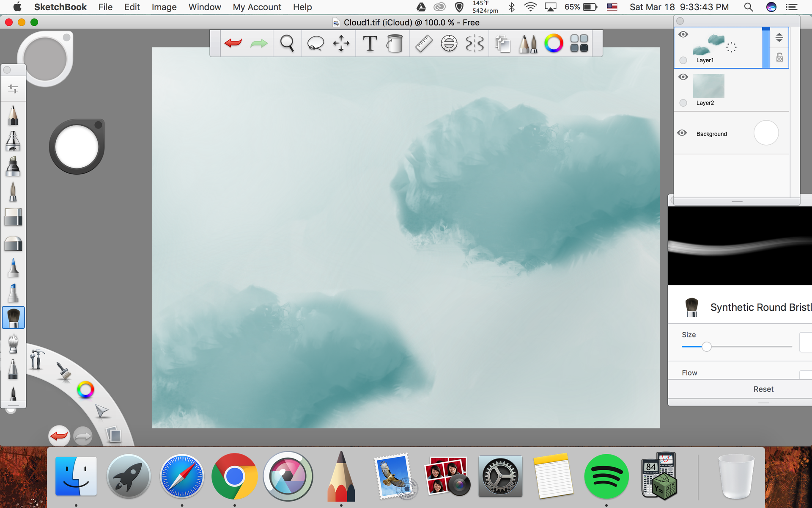The width and height of the screenshot is (812, 508).
Task: Open the UI layout grid toggle
Action: [x=579, y=43]
